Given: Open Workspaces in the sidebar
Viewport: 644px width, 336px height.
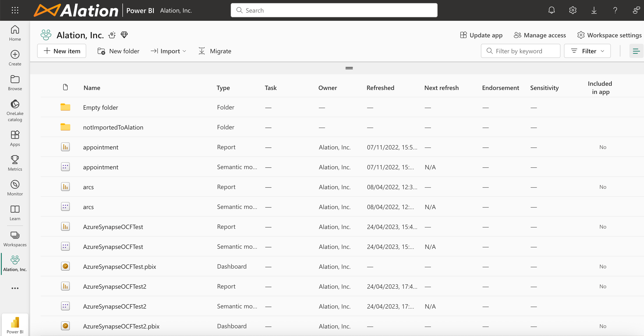Looking at the screenshot, I should tap(15, 239).
